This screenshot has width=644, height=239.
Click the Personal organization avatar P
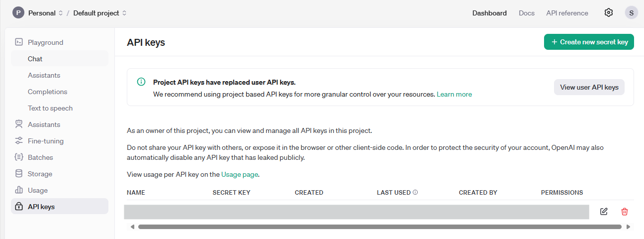[x=18, y=13]
